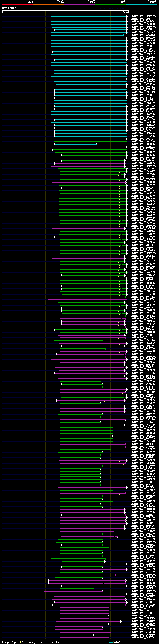The image size is (159, 644).
Task: Click the purple alignment bar for UniRef100_A4RU55
Action: click(90, 163)
